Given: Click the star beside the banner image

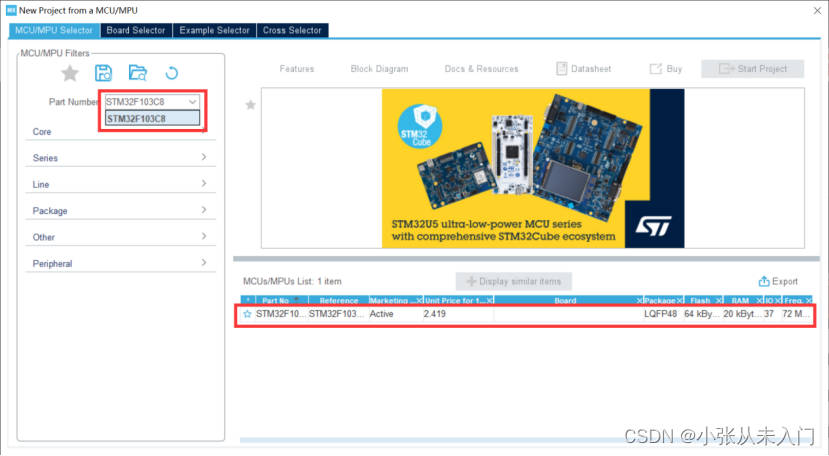Looking at the screenshot, I should (251, 105).
